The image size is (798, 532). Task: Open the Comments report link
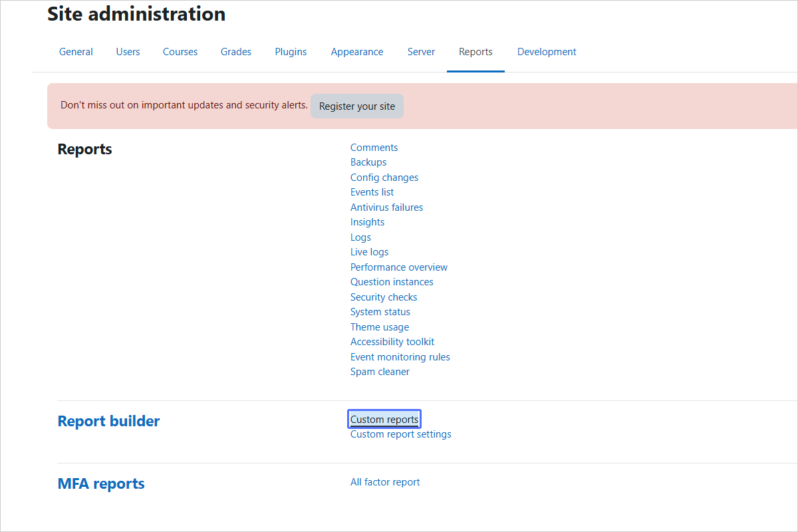(374, 148)
